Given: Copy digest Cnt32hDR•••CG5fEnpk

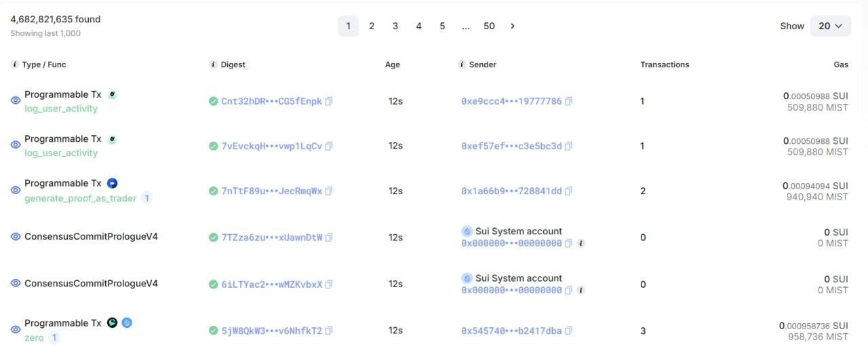Looking at the screenshot, I should [329, 101].
